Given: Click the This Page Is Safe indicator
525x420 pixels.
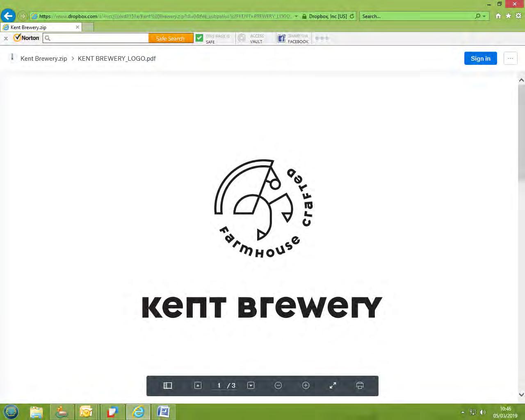Looking at the screenshot, I should click(x=212, y=39).
